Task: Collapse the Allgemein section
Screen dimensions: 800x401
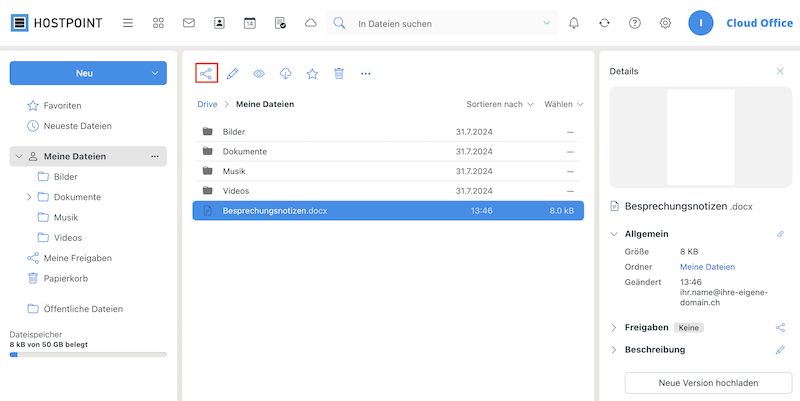Action: 614,234
